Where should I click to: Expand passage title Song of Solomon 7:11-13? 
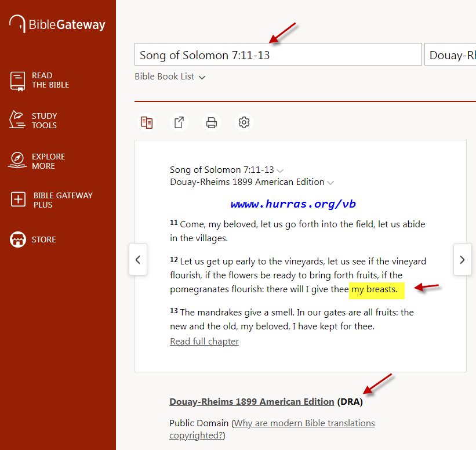pyautogui.click(x=280, y=170)
